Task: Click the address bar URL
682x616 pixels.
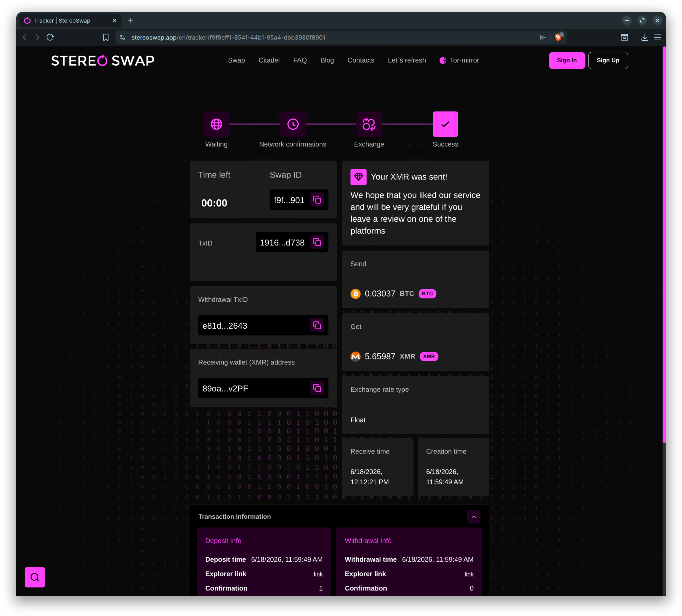Action: 228,37
